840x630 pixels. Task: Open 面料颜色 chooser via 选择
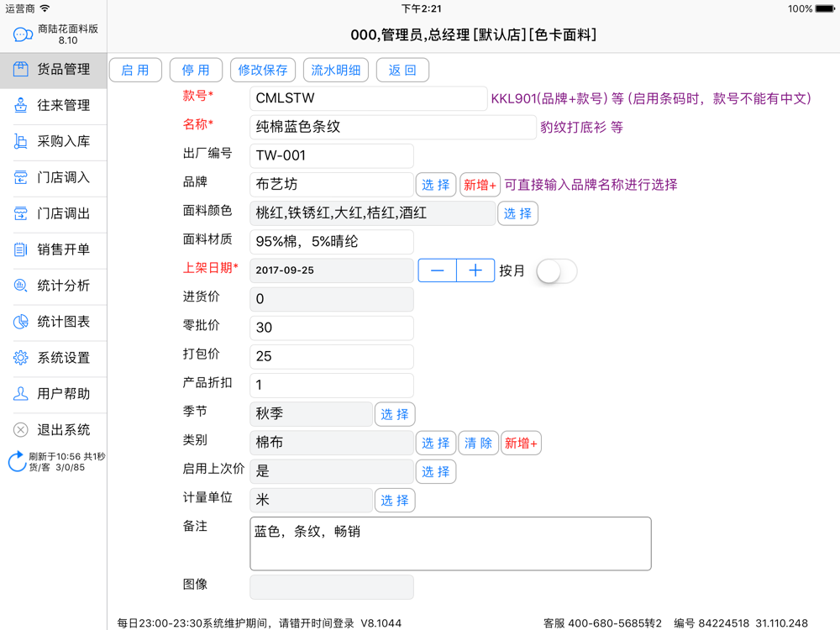[x=517, y=213]
